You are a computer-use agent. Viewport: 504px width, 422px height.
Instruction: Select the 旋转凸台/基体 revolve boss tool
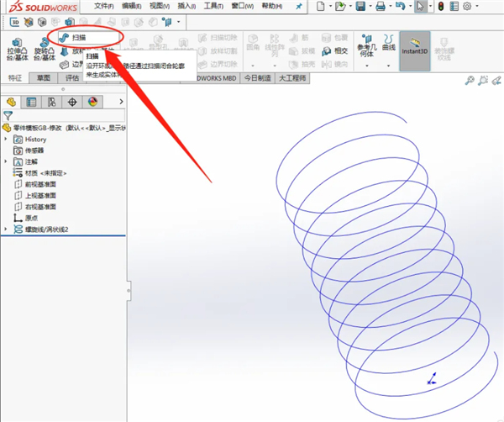pos(45,50)
